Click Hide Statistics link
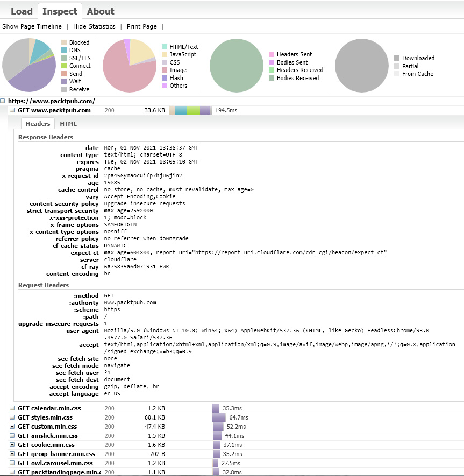The image size is (464, 476). 94,26
